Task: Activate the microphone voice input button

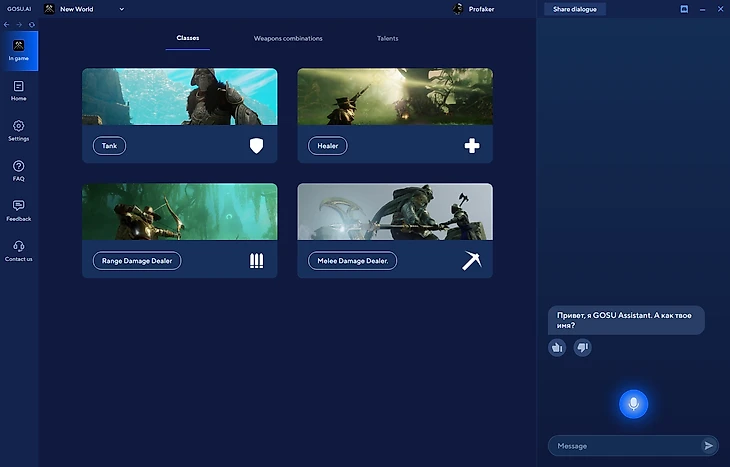Action: 632,403
